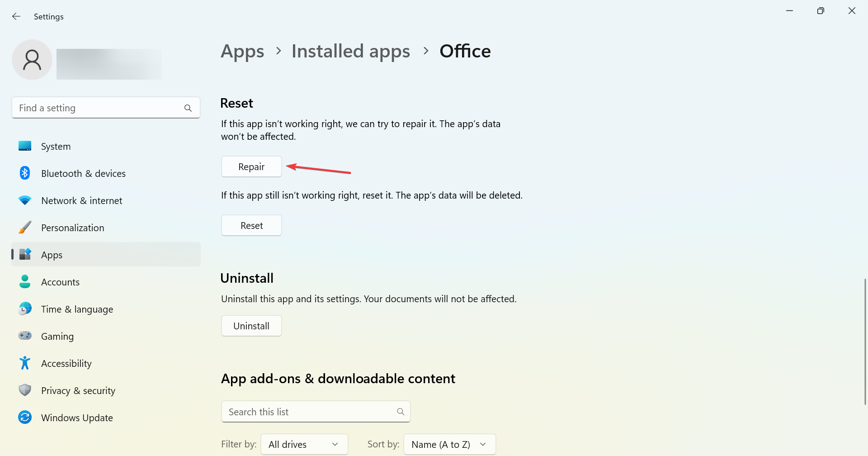868x456 pixels.
Task: Focus the Search this list field
Action: click(x=316, y=412)
